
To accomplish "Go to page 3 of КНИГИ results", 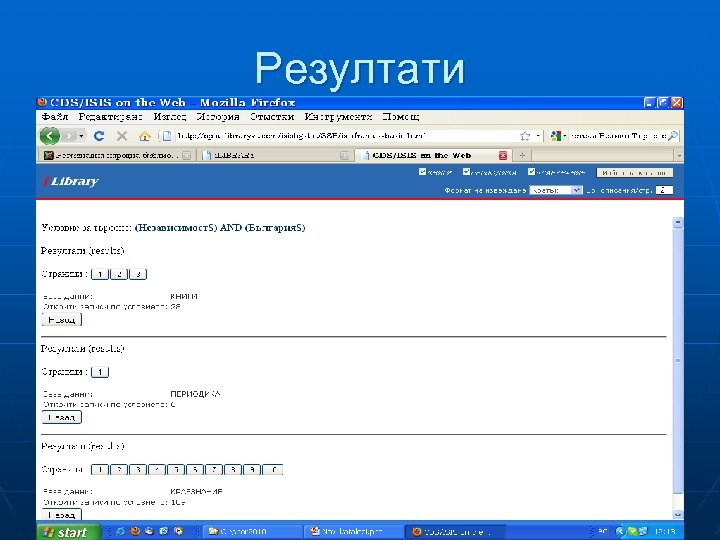I will click(138, 274).
